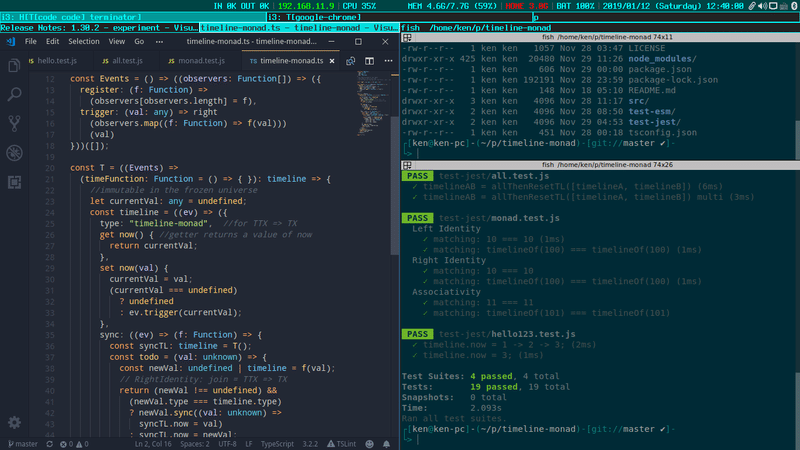The height and width of the screenshot is (450, 800).
Task: Click the feedback smiley in status bar
Action: pos(369,444)
